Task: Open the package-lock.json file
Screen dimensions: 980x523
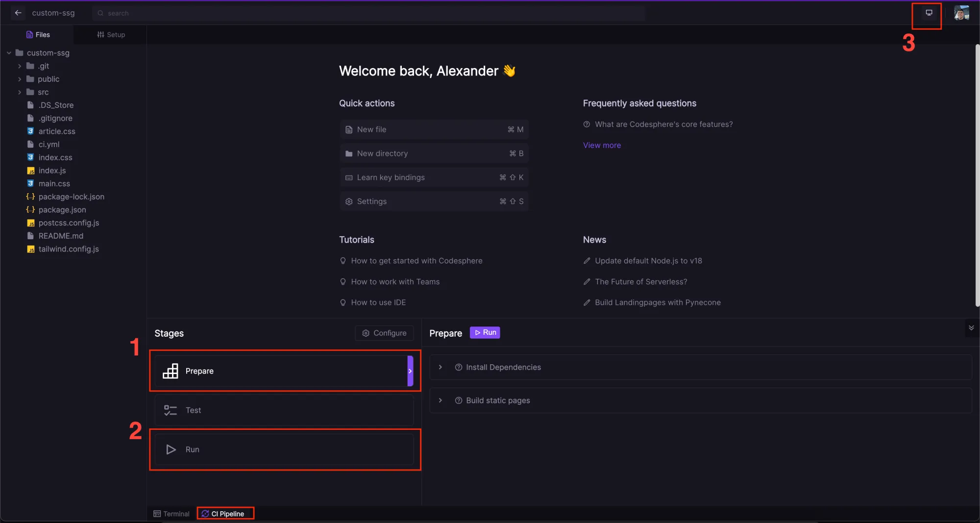Action: click(x=72, y=197)
